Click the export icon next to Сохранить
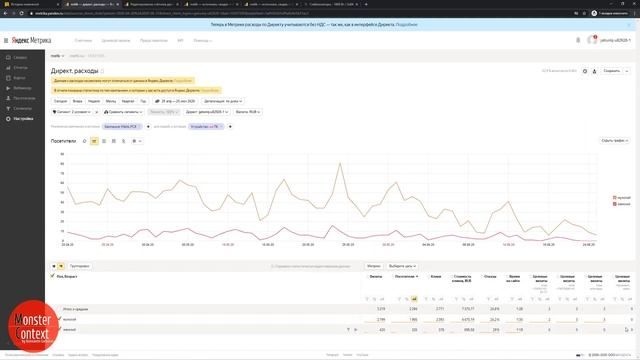The width and height of the screenshot is (640, 360). click(594, 71)
